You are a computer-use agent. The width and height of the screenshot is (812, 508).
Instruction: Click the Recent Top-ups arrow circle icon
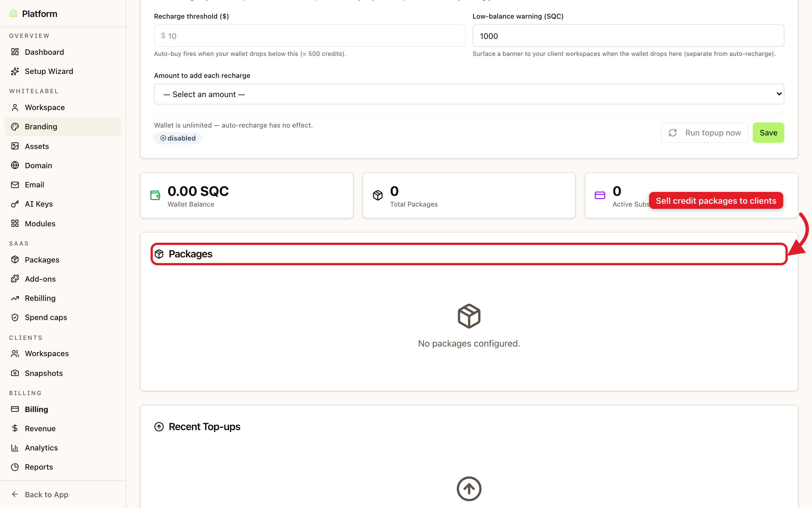click(x=159, y=427)
